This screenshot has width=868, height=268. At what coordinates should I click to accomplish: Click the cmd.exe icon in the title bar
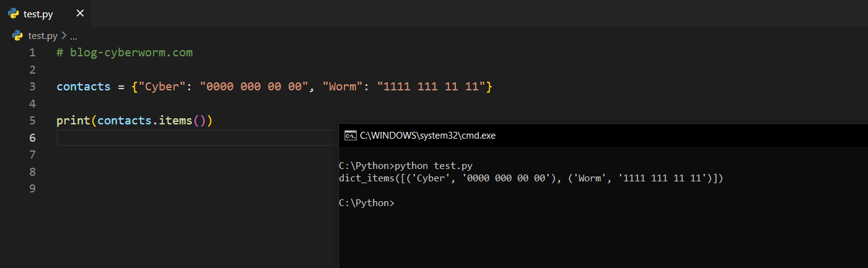[350, 136]
